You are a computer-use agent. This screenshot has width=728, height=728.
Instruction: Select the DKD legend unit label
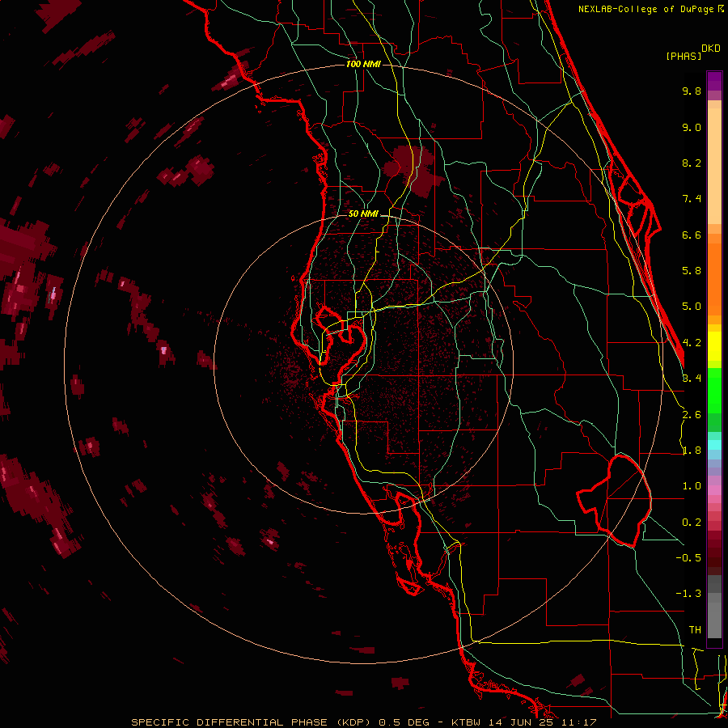click(711, 49)
